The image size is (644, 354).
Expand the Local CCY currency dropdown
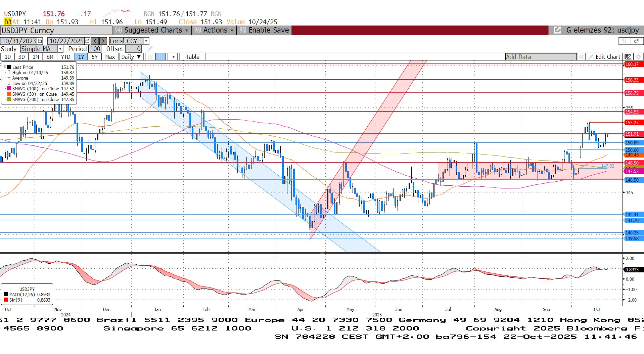tap(146, 41)
